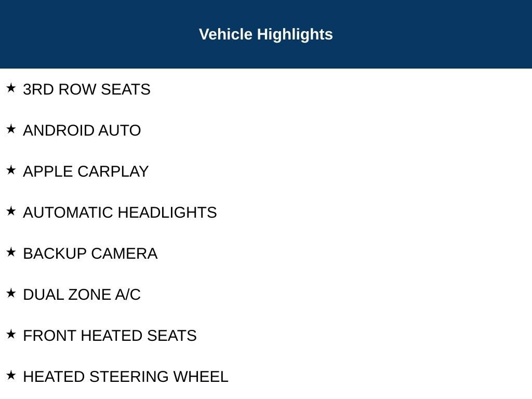Click the word WHEEL in the last item
This screenshot has width=532, height=399.
201,377
